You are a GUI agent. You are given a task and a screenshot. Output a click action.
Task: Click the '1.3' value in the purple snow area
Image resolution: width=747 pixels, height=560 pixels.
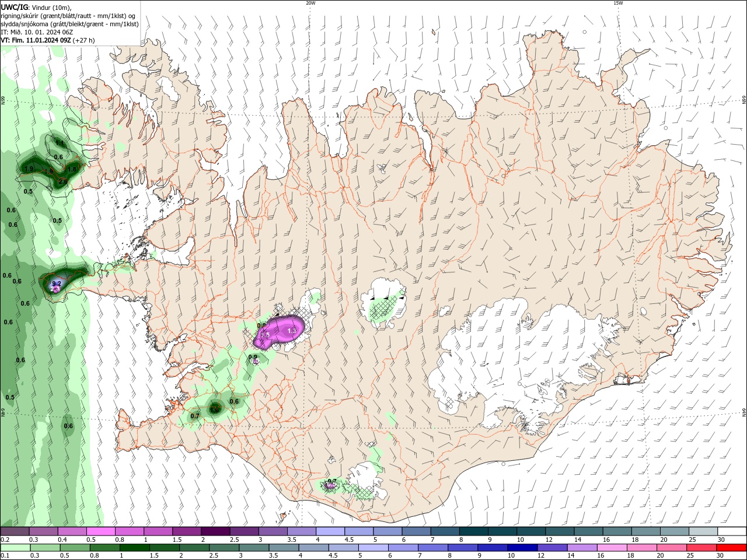tap(292, 331)
